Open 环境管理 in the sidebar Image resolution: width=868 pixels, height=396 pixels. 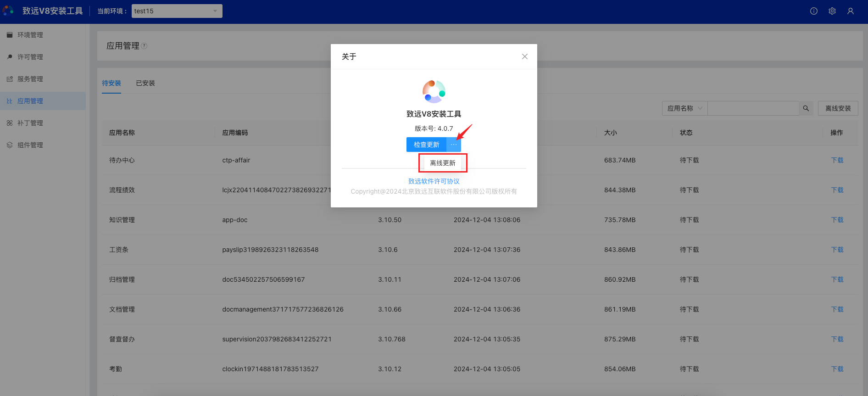(x=43, y=35)
